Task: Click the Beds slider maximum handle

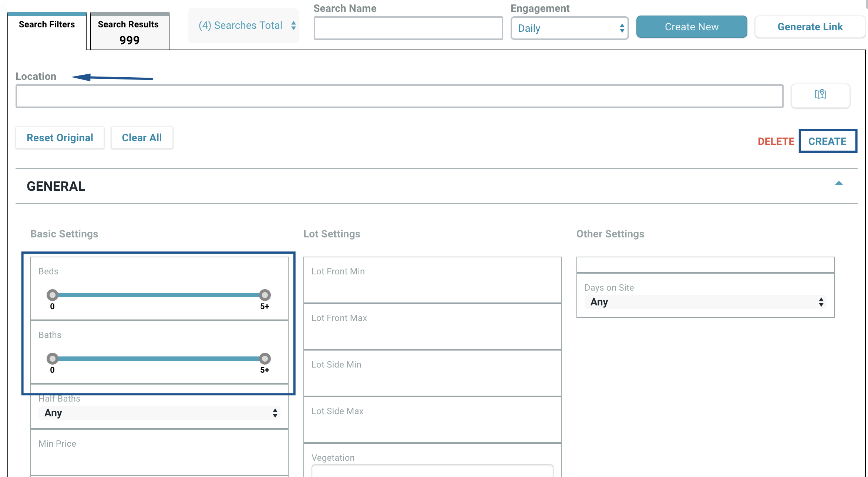Action: tap(265, 295)
